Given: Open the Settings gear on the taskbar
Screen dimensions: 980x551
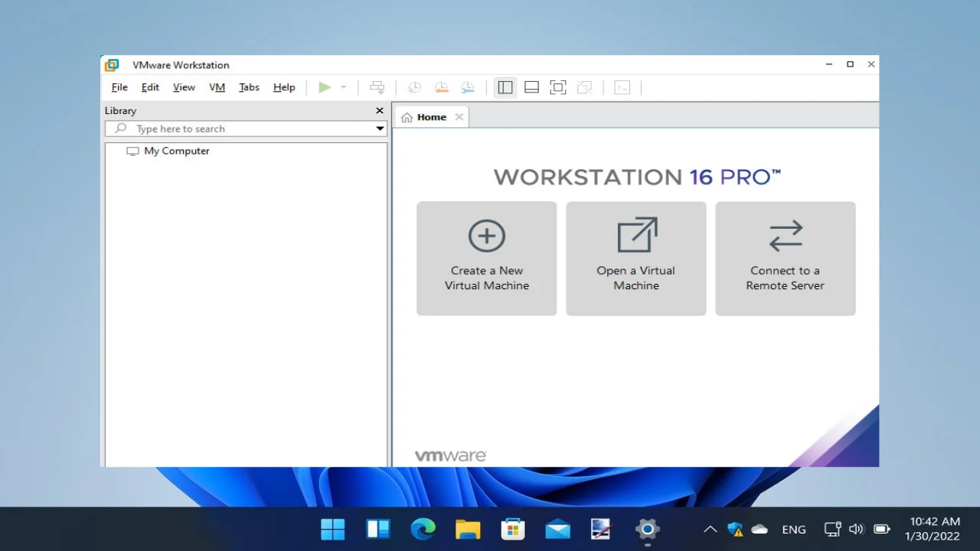Looking at the screenshot, I should (x=648, y=529).
